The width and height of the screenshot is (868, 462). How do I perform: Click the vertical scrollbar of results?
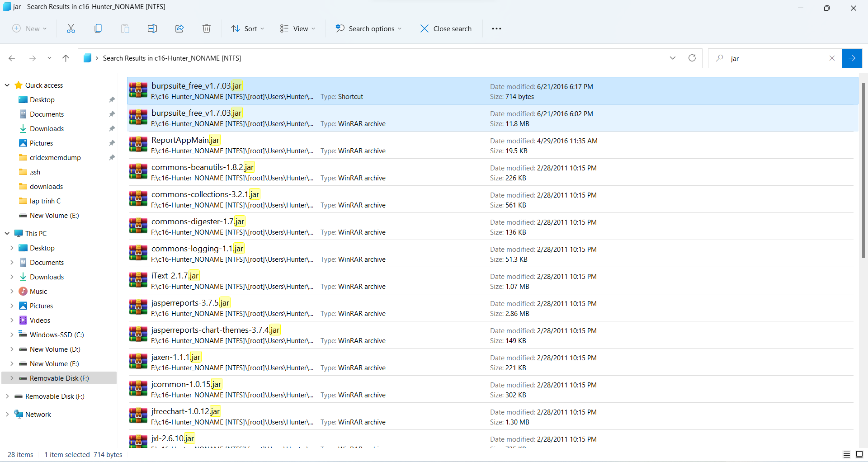[x=863, y=170]
